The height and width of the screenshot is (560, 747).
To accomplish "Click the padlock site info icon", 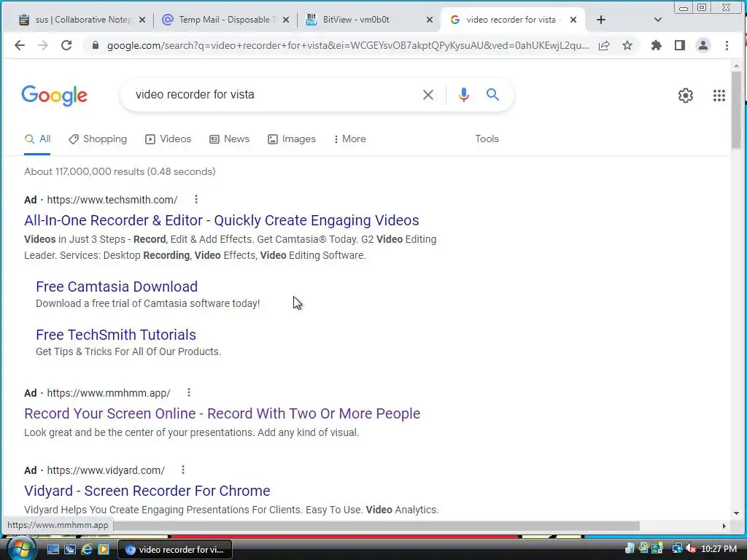I will [x=96, y=45].
